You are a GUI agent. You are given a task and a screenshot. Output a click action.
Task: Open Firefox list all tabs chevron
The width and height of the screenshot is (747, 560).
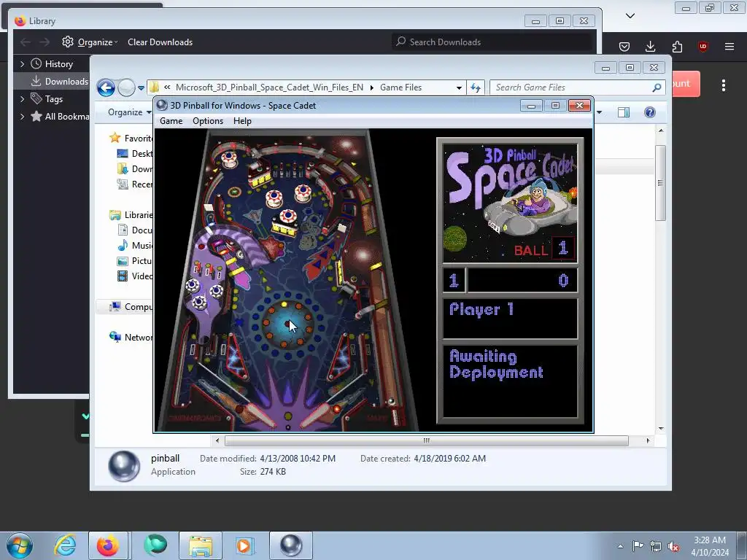[x=630, y=16]
